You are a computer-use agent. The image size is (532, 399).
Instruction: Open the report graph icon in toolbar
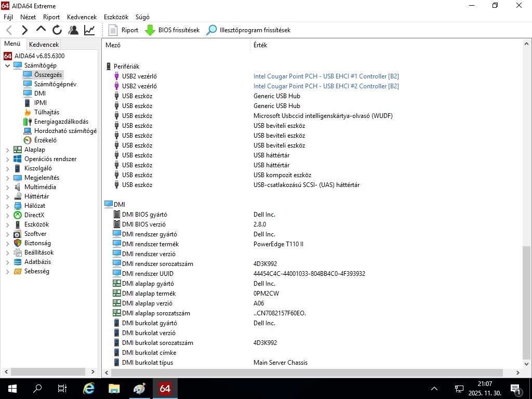tap(89, 30)
